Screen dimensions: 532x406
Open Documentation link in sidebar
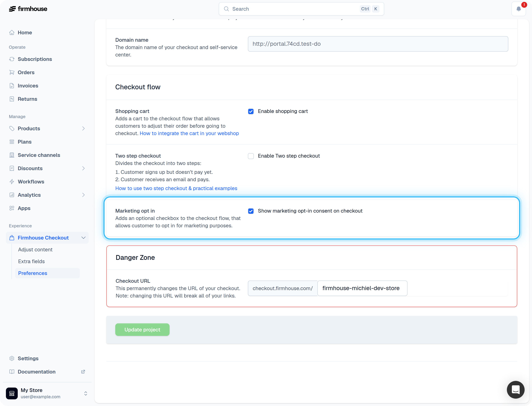click(37, 372)
